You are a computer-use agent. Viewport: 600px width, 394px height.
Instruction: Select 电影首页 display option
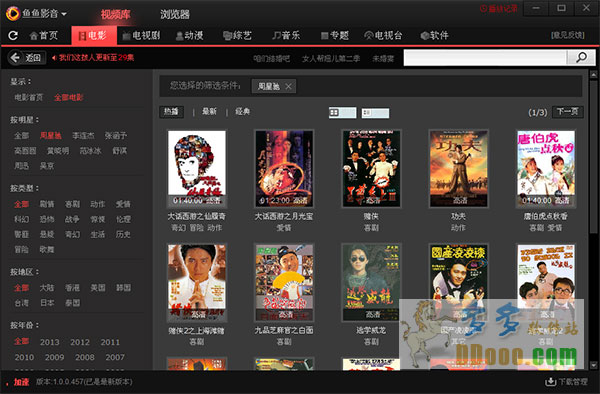[29, 98]
